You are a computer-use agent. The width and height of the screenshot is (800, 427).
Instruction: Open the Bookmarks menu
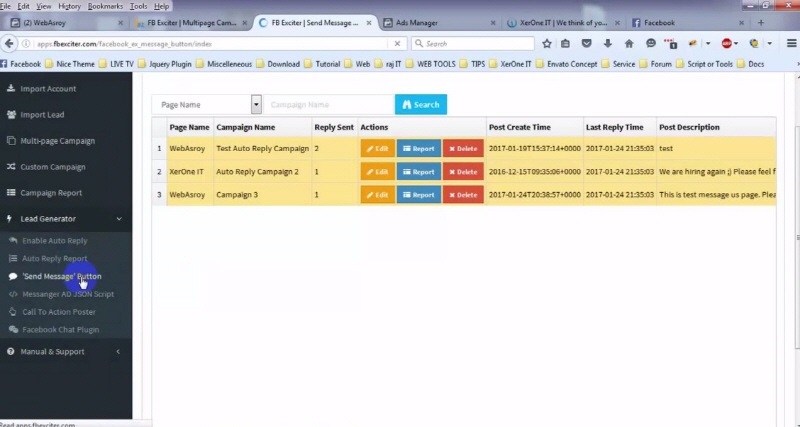click(105, 6)
